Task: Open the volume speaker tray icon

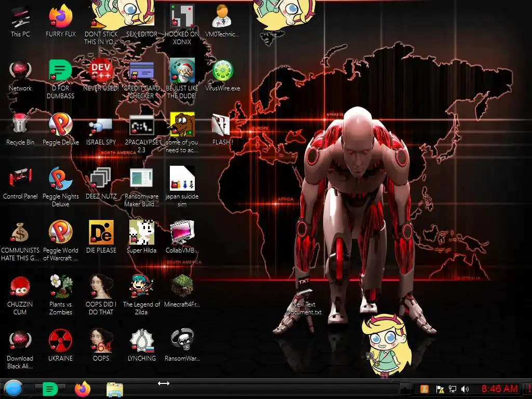Action: [465, 389]
